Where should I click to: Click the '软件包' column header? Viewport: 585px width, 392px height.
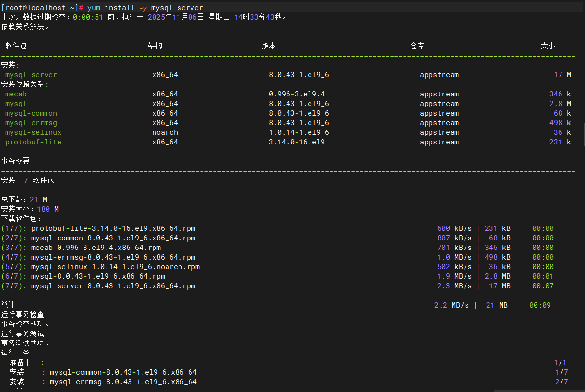click(x=16, y=46)
